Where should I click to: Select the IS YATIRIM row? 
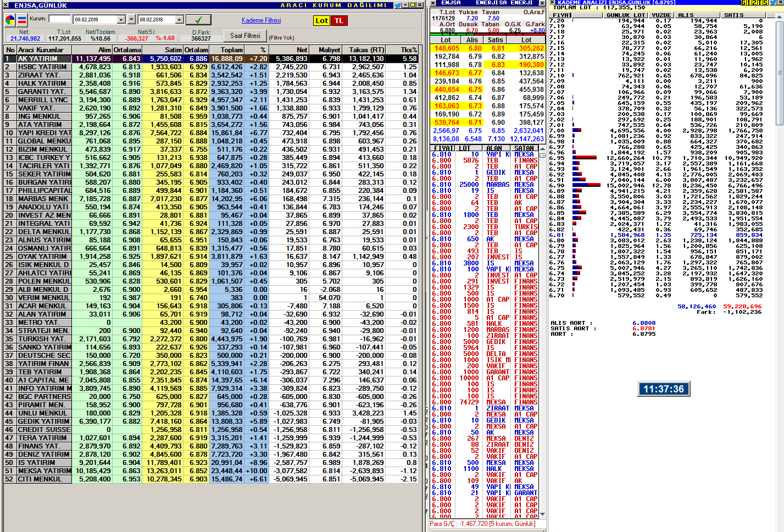(211, 462)
